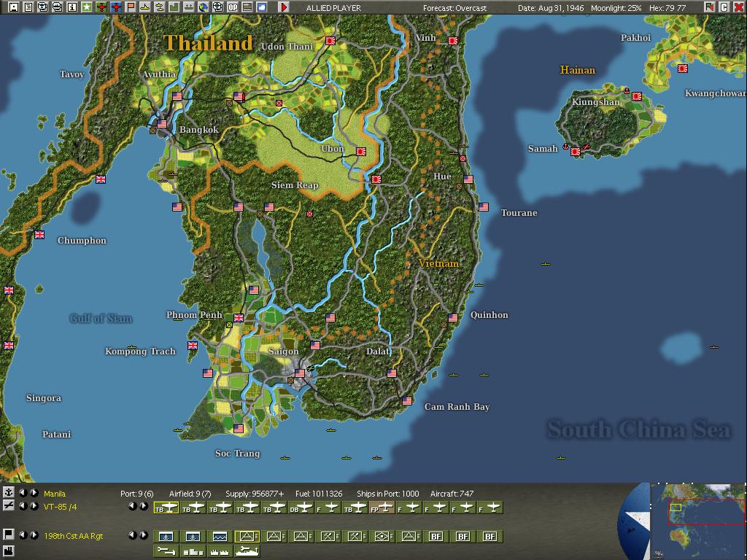This screenshot has height=560, width=747.
Task: Select the Japanese base at Ubon
Action: coord(361,152)
